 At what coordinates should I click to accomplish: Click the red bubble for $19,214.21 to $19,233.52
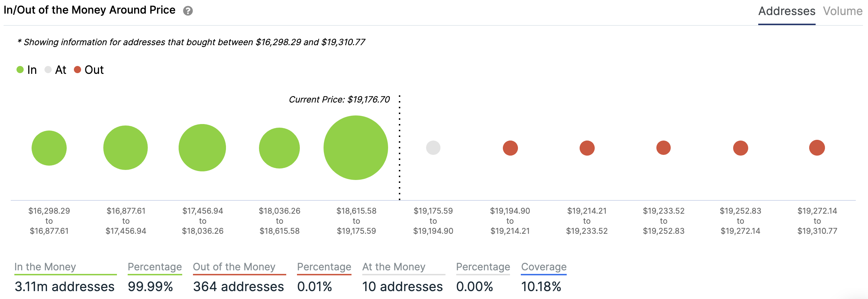pos(587,148)
